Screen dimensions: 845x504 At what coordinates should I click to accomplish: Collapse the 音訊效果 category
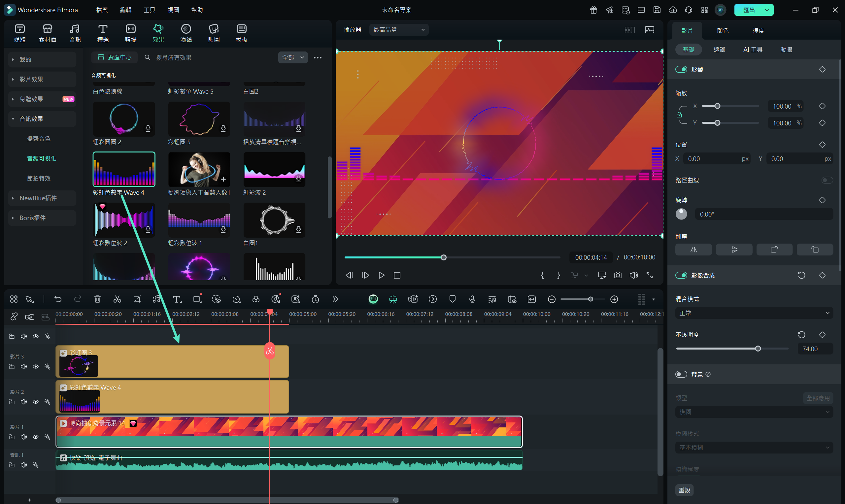tap(42, 119)
